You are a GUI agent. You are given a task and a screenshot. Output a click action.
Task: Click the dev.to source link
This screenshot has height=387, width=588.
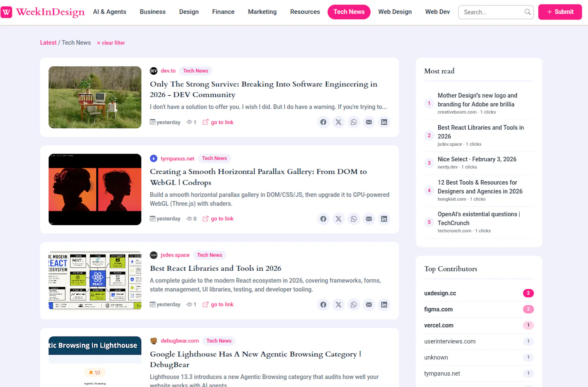pyautogui.click(x=168, y=71)
